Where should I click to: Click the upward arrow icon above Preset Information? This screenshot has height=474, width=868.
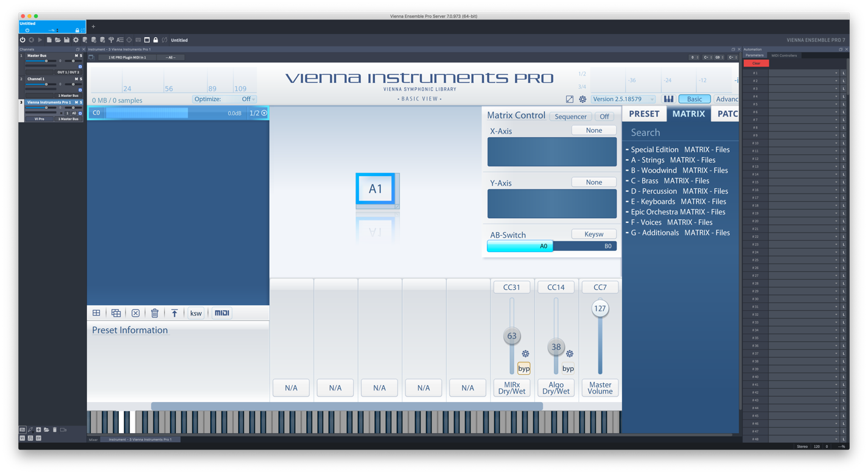pos(175,313)
